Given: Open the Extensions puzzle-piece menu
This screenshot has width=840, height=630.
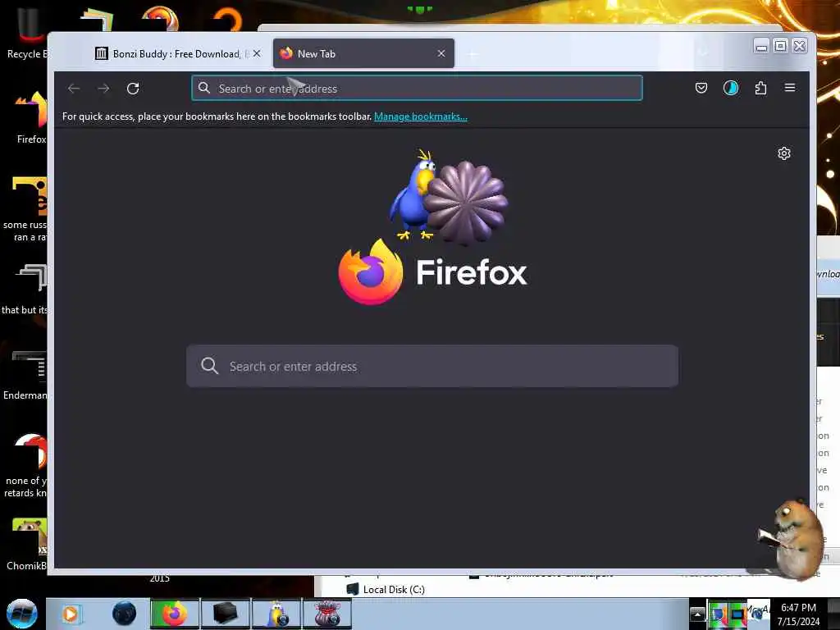Looking at the screenshot, I should coord(760,88).
